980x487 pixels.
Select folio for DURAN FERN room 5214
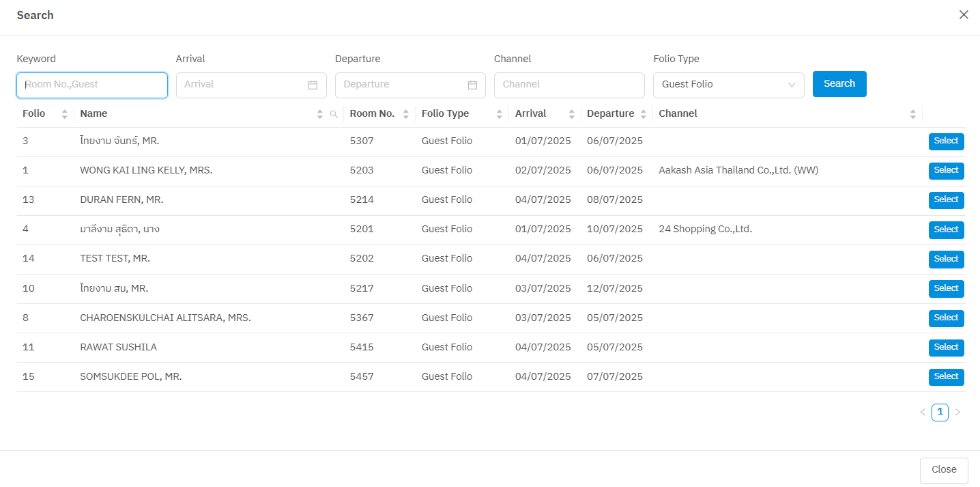pos(946,200)
